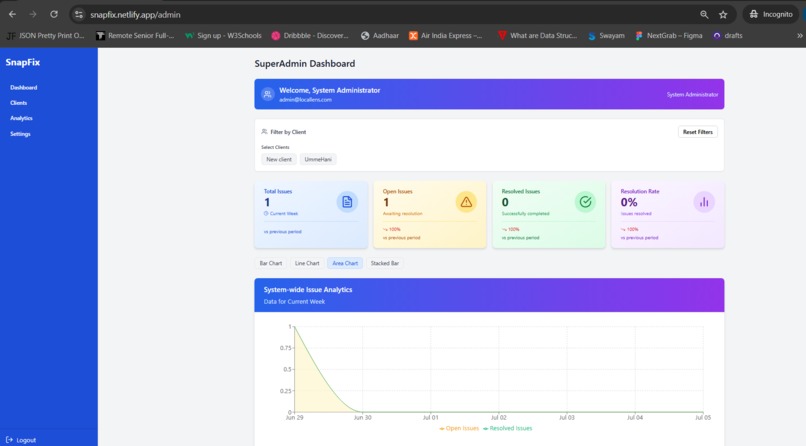This screenshot has width=806, height=446.
Task: Select the Area Chart view
Action: point(345,263)
